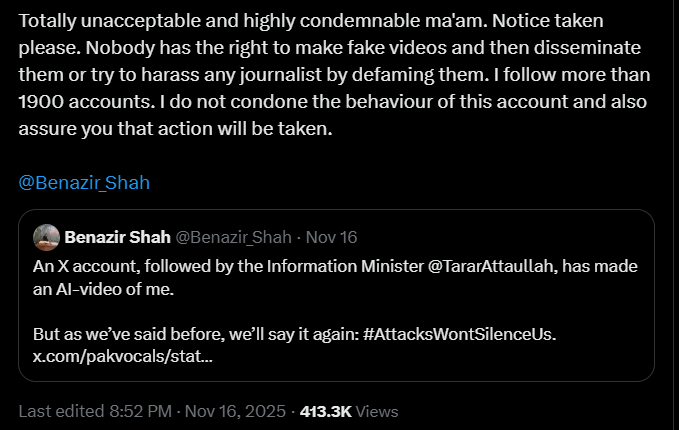Viewport: 679px width, 430px height.
Task: Click the 413.3K view count
Action: point(330,411)
